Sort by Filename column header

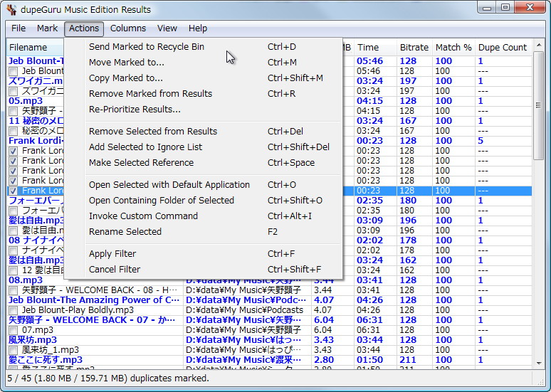point(35,48)
